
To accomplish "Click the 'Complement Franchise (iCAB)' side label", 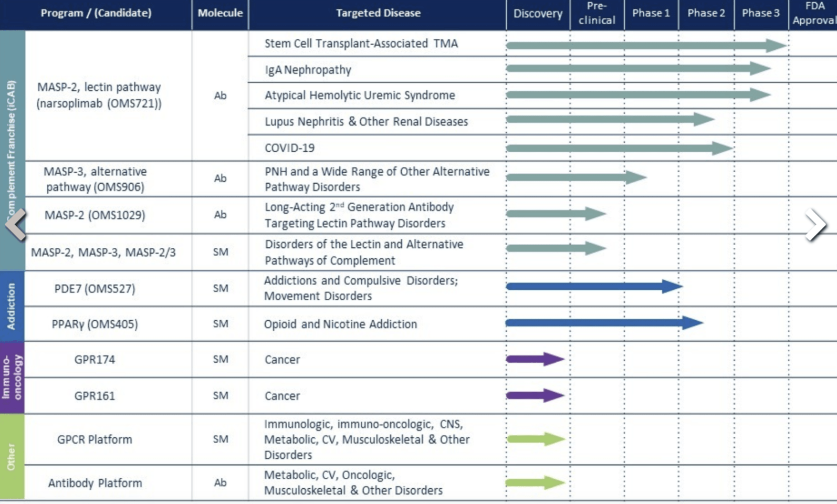I will point(12,151).
